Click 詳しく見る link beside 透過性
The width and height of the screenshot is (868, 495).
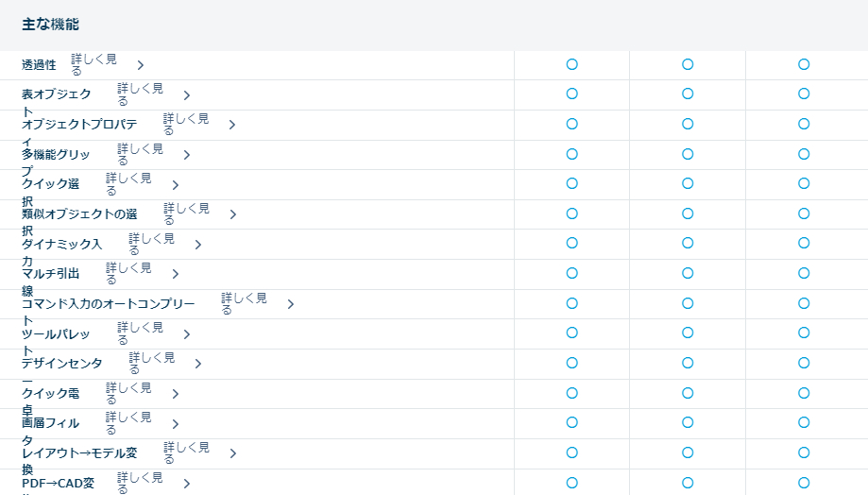pos(94,64)
